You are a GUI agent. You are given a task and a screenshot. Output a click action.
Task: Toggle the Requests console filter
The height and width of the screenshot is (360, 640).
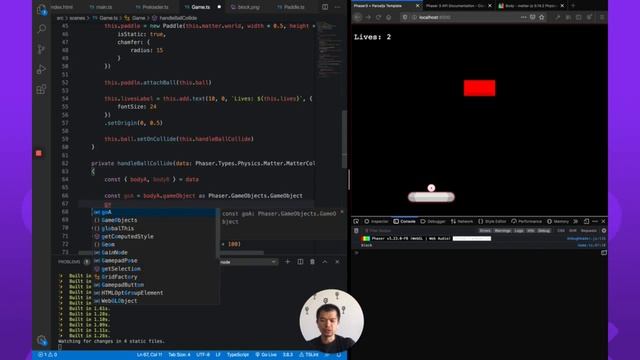pos(589,231)
